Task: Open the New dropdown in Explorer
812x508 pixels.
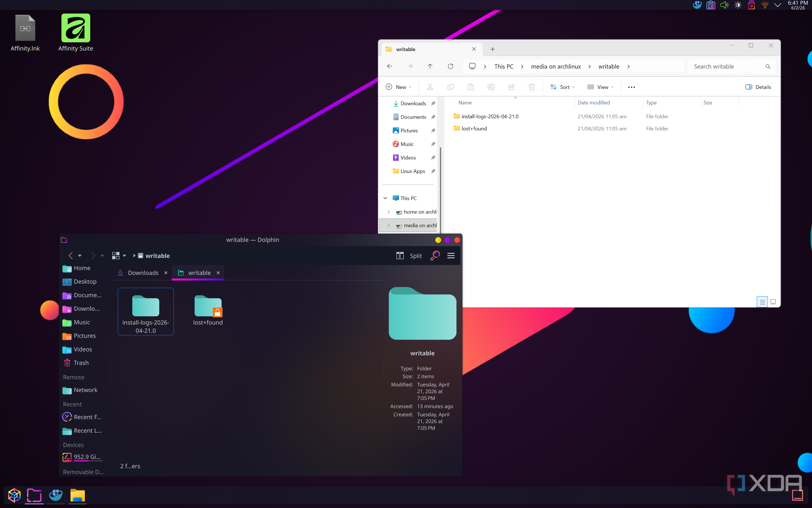Action: [x=398, y=87]
